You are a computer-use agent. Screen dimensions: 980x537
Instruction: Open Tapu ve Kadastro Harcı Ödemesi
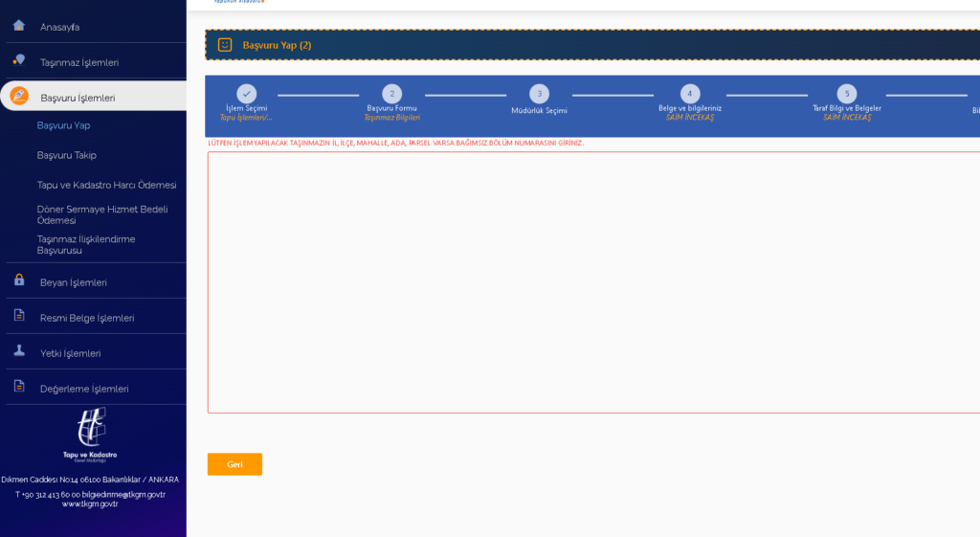[x=107, y=185]
